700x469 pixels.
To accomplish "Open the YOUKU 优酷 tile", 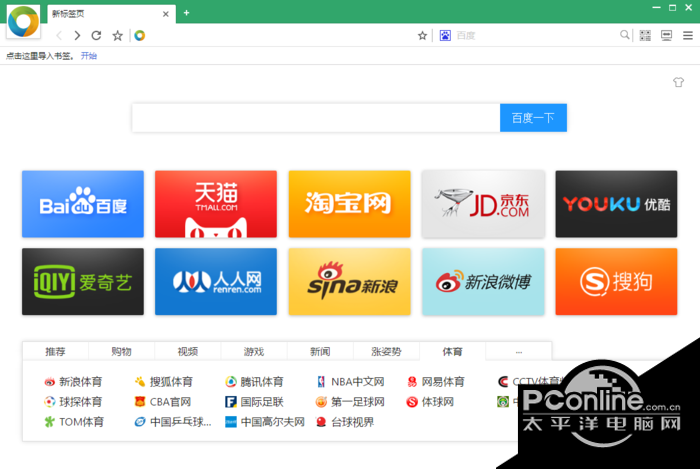I will click(616, 204).
